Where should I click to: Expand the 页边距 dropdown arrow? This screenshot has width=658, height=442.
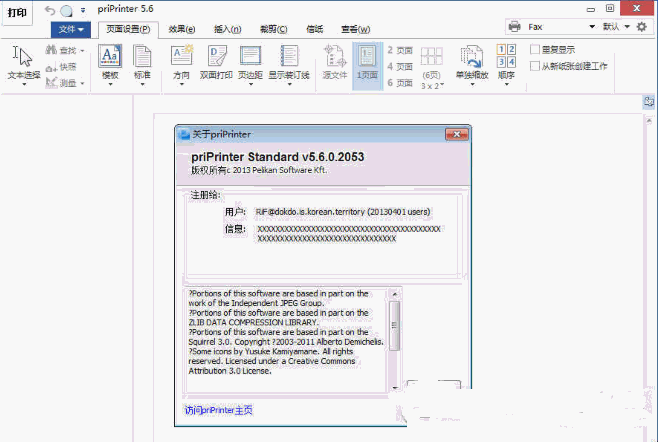click(x=251, y=85)
